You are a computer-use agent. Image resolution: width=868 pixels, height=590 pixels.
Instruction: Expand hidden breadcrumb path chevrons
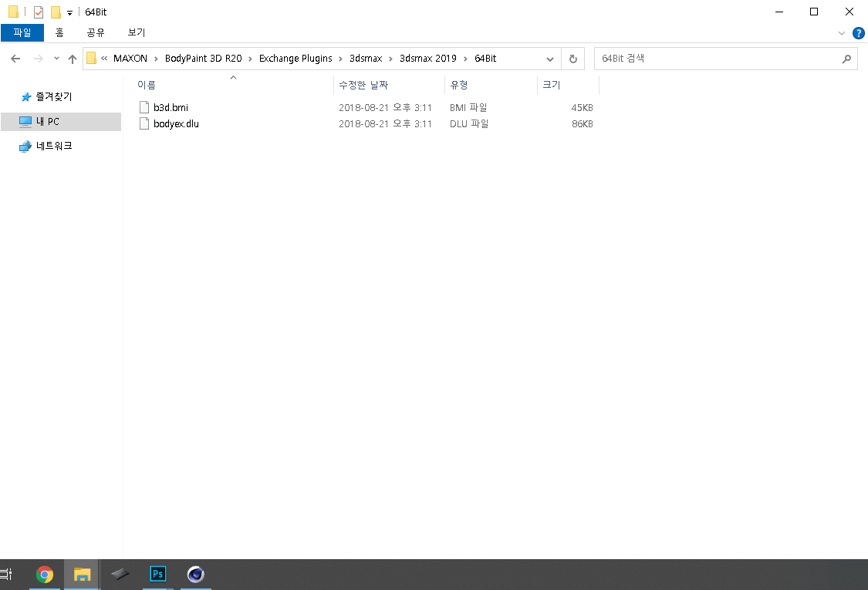tap(104, 59)
